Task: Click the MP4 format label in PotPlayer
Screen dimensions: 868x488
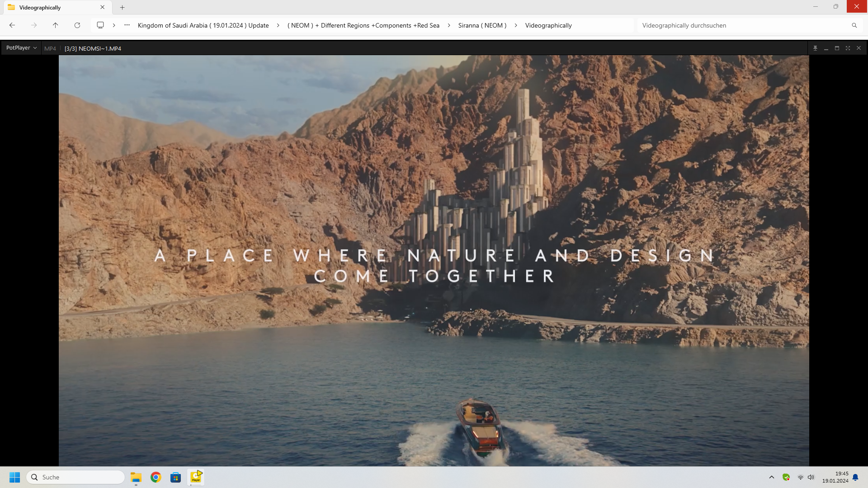Action: coord(50,48)
